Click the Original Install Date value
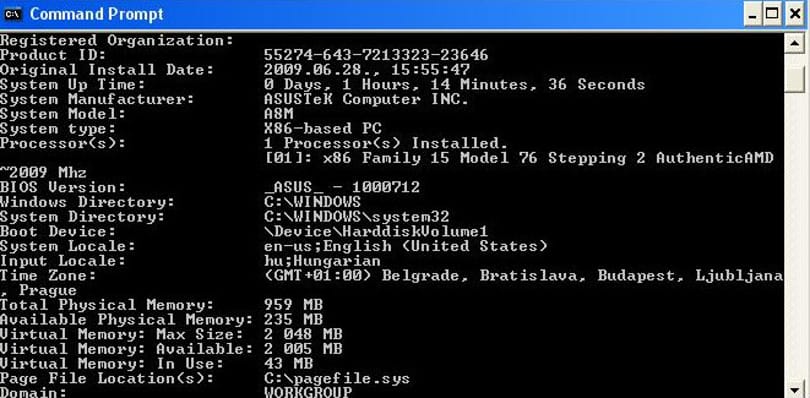This screenshot has width=810, height=398. click(x=367, y=70)
